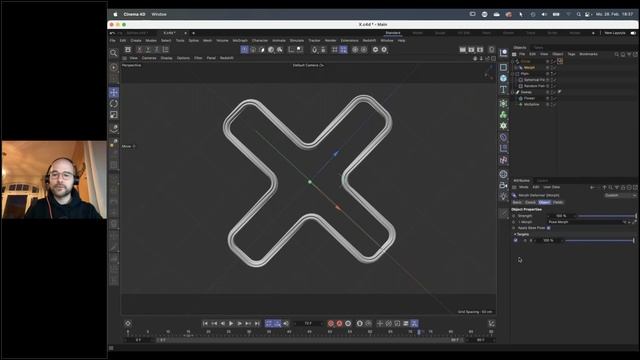This screenshot has height=360, width=640.
Task: Open the layout more-options arrow
Action: pos(593,33)
